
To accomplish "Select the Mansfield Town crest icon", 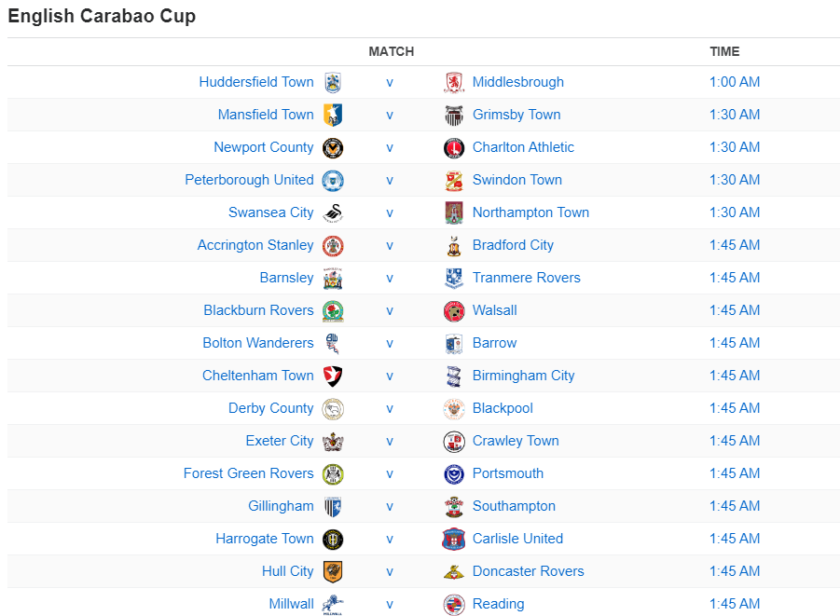I will [333, 115].
